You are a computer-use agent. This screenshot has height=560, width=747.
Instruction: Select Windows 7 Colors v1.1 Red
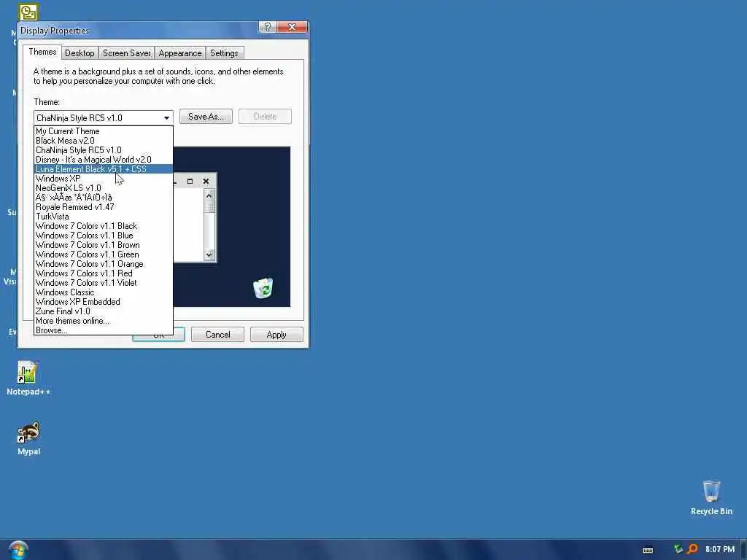104,274
